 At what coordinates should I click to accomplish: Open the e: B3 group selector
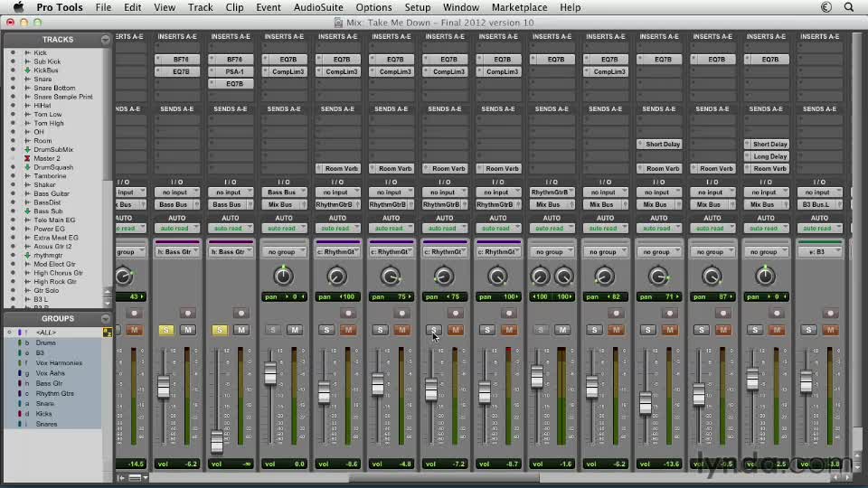[x=820, y=252]
